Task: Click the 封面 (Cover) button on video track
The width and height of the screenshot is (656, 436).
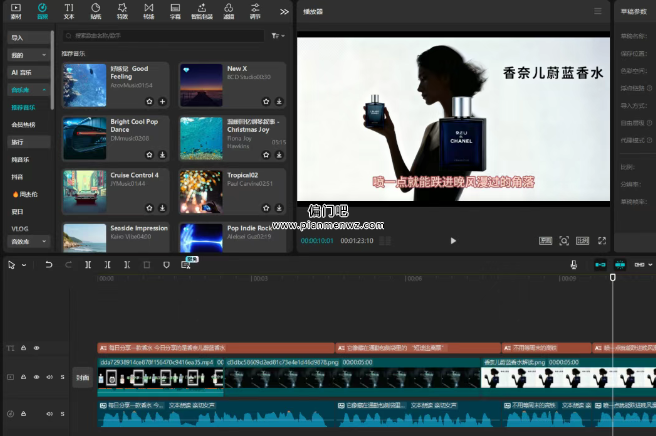Action: tap(83, 378)
